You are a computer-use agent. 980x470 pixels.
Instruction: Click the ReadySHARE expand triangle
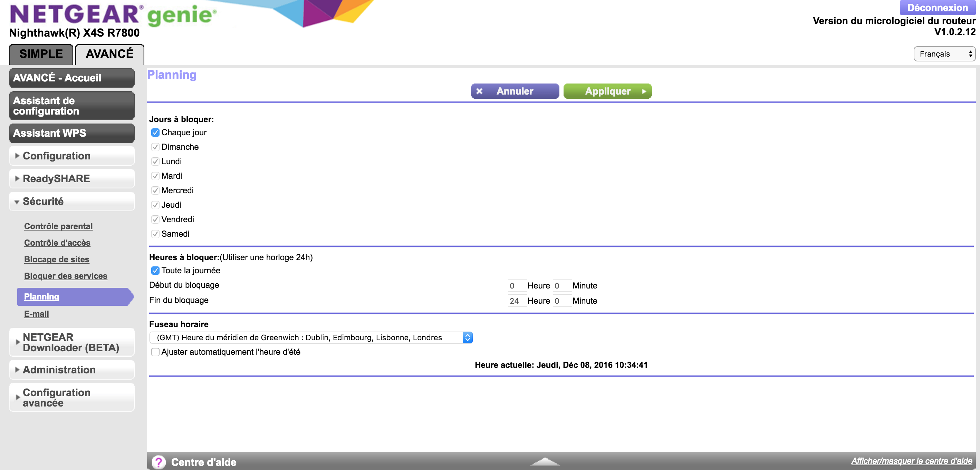click(x=17, y=178)
